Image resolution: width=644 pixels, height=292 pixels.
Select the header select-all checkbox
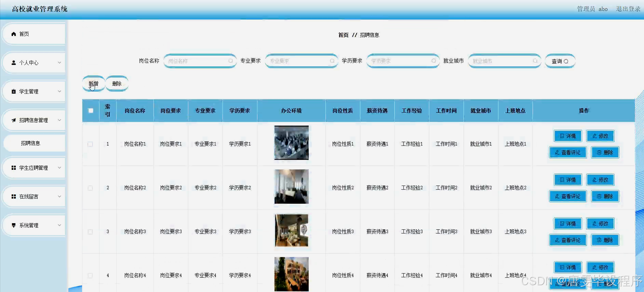91,111
